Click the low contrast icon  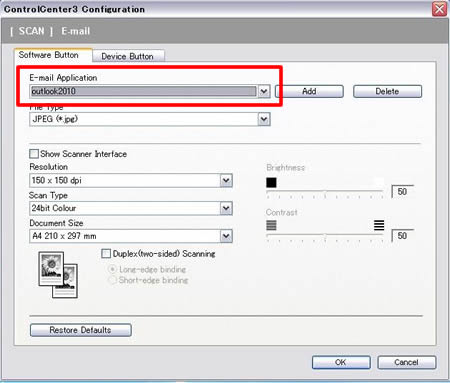271,226
